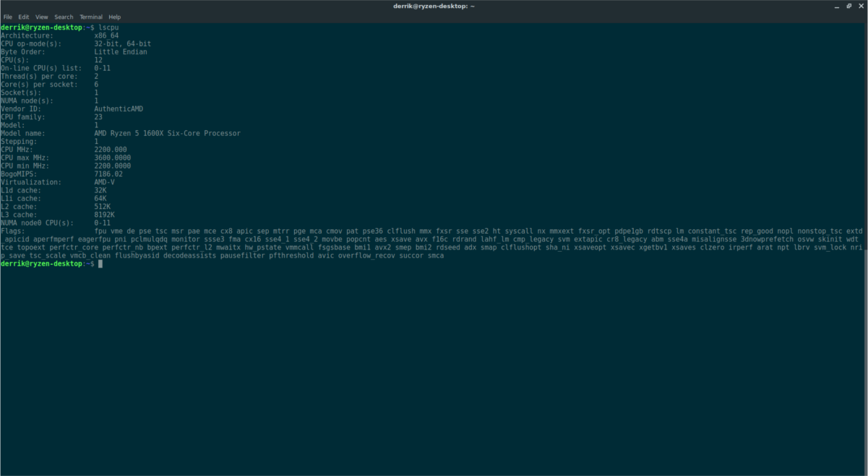Screen dimensions: 868x476
Task: Click the Stepping label
Action: pos(20,142)
